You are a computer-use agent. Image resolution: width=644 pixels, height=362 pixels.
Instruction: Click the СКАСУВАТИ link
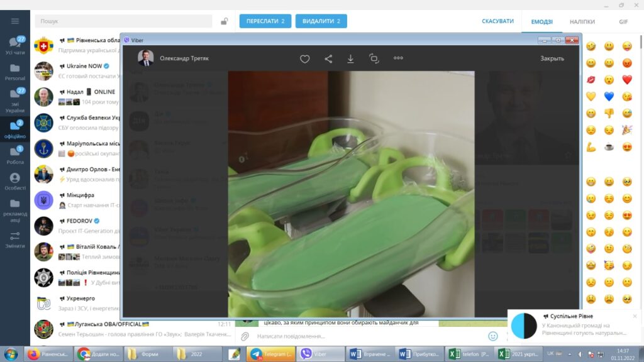pos(497,21)
